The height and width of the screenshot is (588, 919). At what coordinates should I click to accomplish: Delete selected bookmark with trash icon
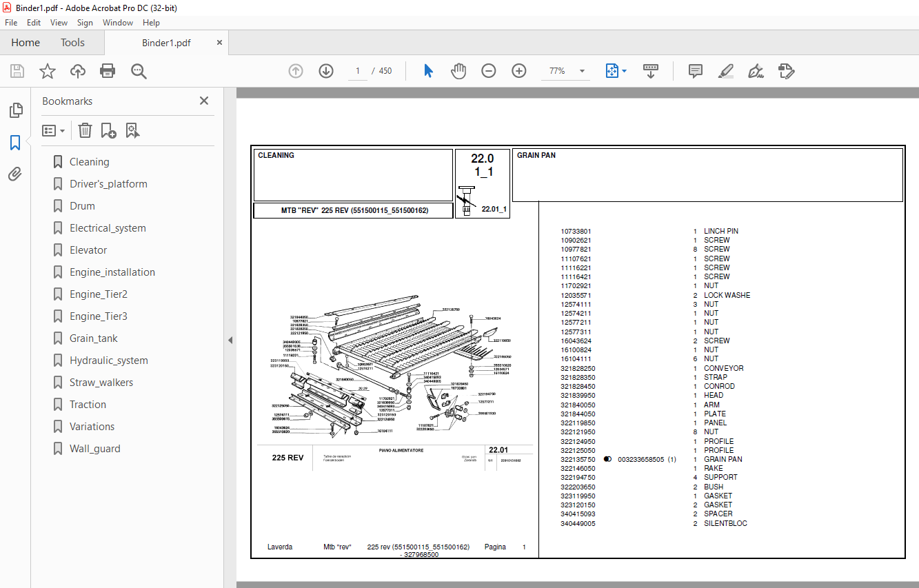(85, 130)
